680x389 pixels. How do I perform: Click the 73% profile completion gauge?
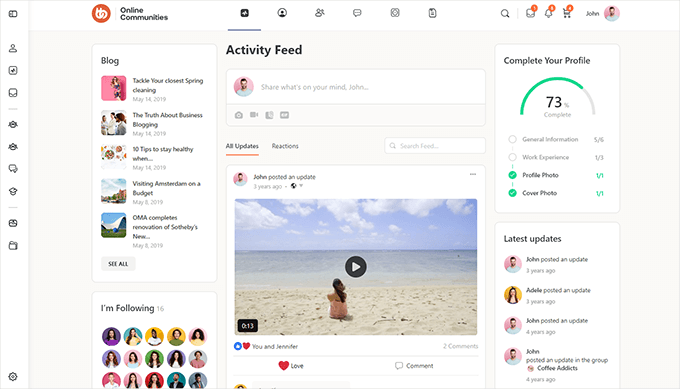click(x=557, y=98)
